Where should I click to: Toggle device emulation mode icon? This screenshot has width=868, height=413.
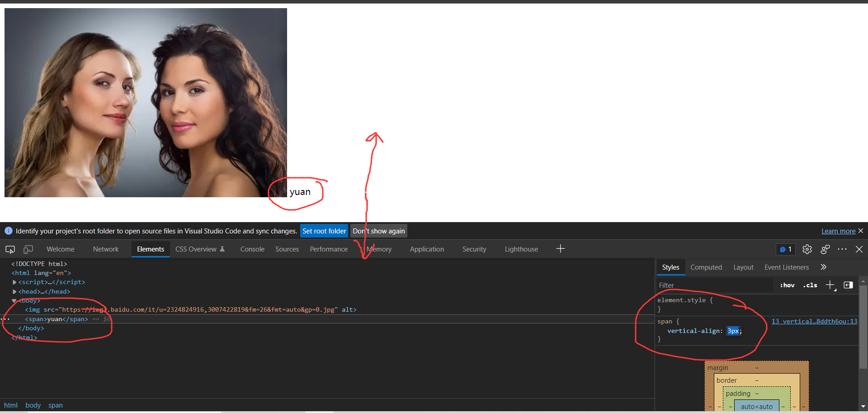tap(28, 249)
